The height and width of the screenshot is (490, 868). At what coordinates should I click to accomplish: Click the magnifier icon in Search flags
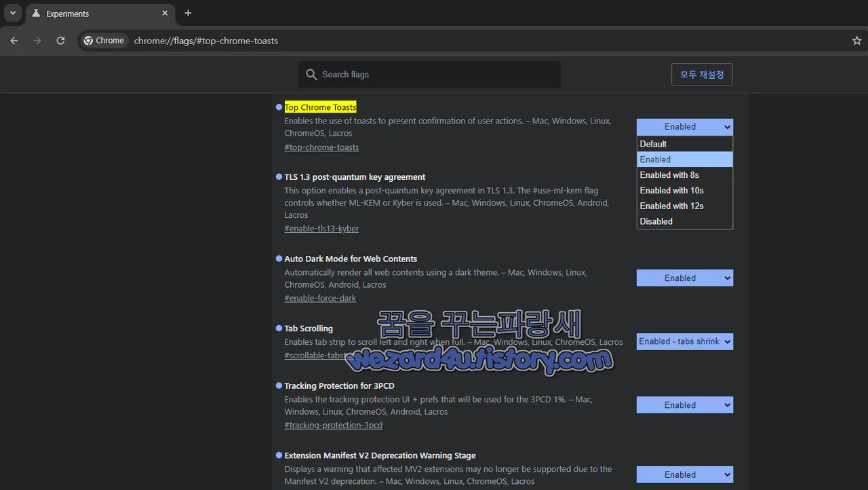(311, 75)
